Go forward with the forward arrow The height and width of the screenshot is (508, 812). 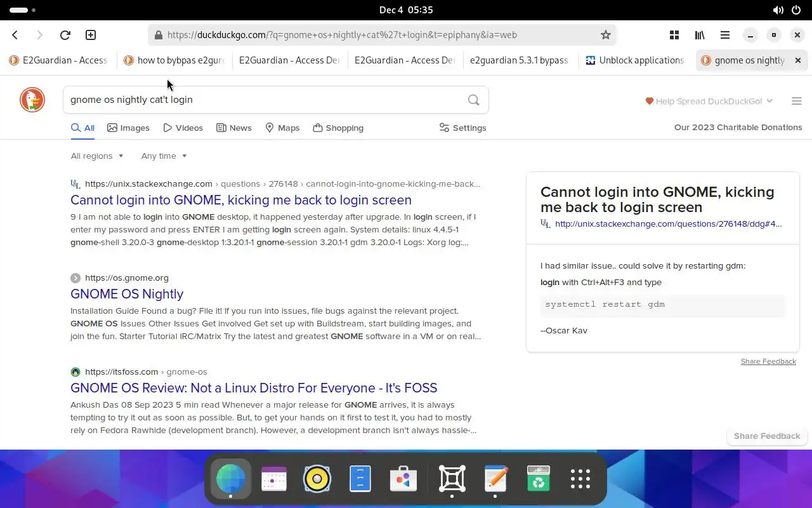[x=39, y=35]
